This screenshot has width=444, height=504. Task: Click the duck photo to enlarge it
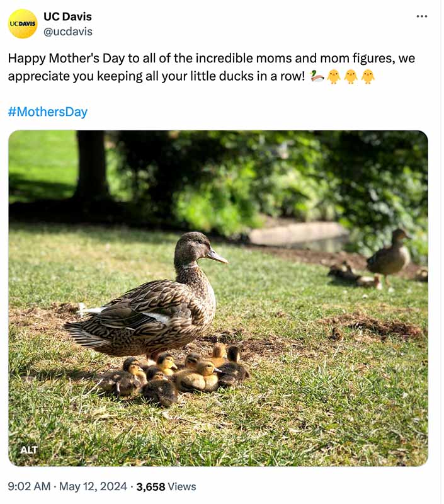click(220, 296)
